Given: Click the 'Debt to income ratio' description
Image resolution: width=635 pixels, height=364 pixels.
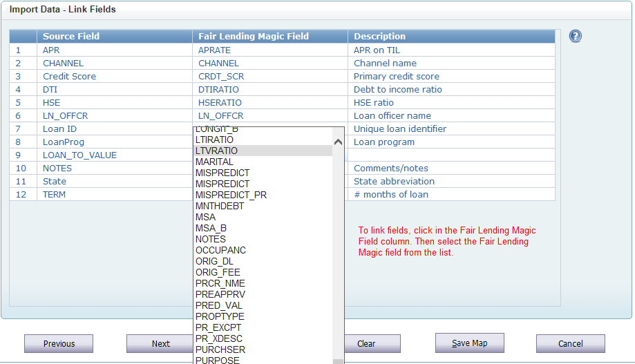Looking at the screenshot, I should click(451, 90).
